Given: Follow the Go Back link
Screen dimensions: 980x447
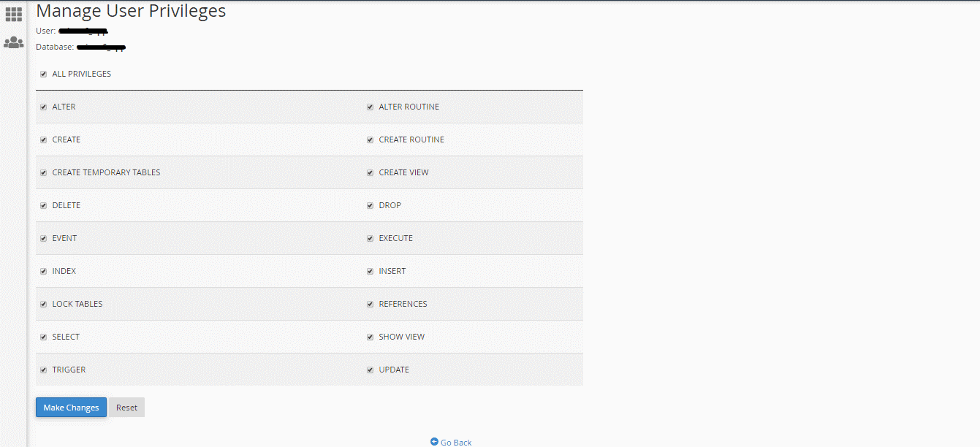Looking at the screenshot, I should (x=455, y=442).
